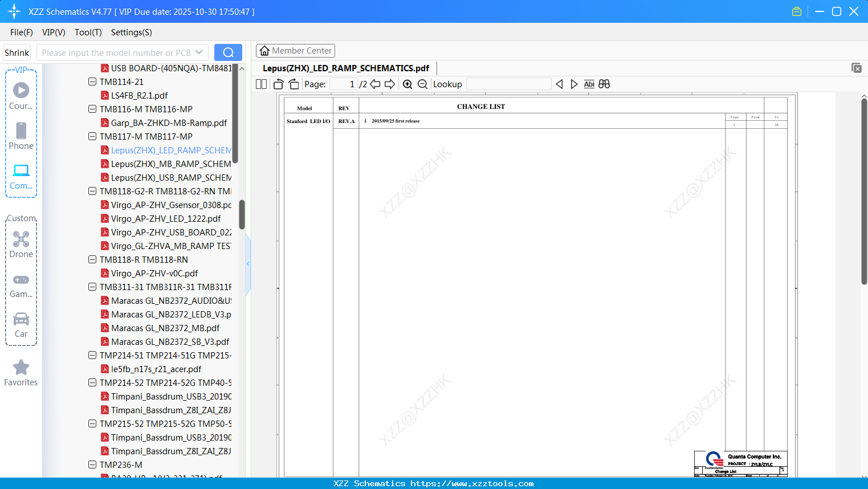Click the search button next to model input
868x489 pixels.
pos(228,52)
